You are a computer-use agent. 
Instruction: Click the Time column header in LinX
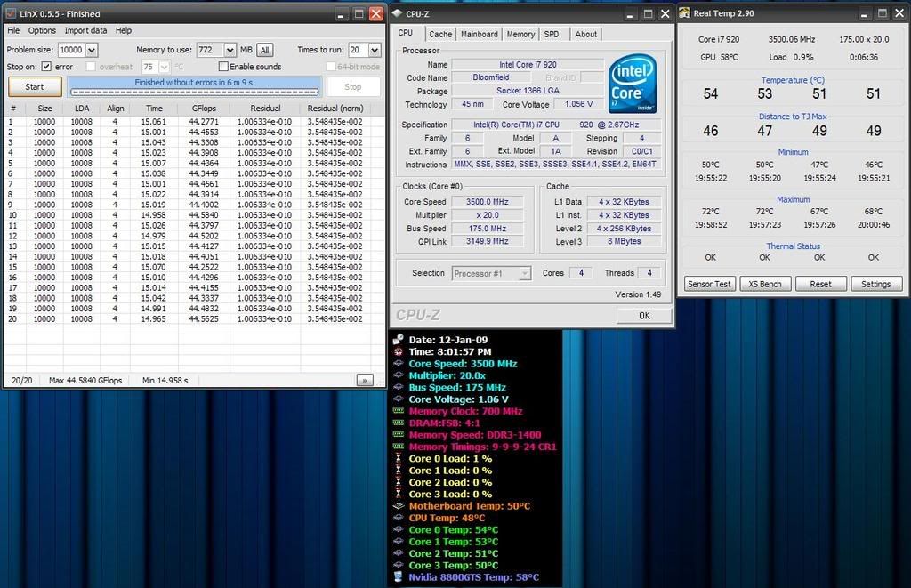coord(154,108)
